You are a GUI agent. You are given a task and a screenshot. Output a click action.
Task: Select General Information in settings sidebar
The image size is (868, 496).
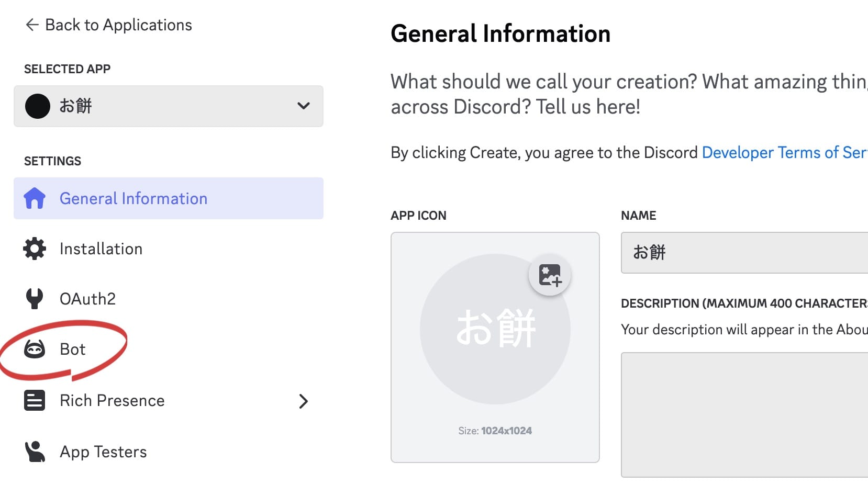[169, 198]
